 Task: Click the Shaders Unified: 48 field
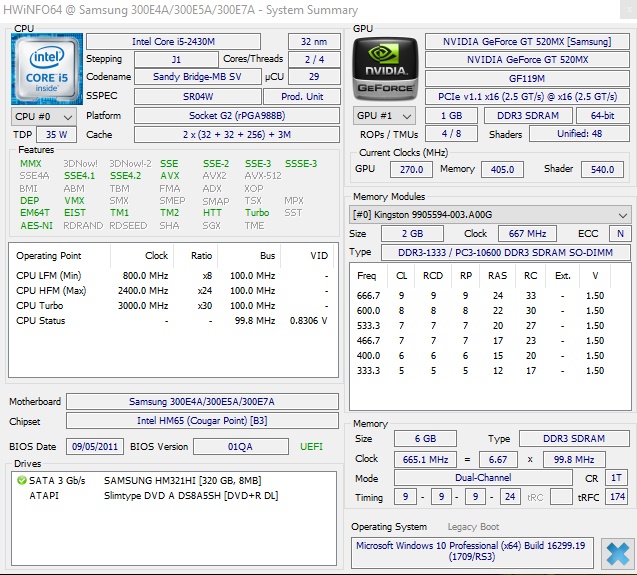(x=579, y=134)
